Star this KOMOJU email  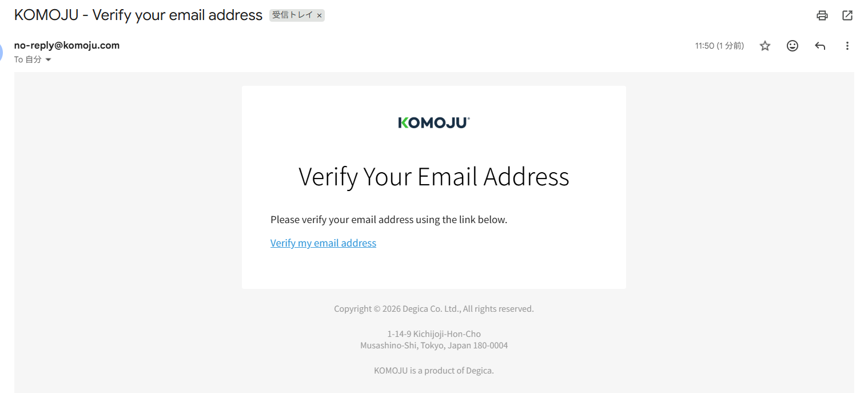click(765, 46)
